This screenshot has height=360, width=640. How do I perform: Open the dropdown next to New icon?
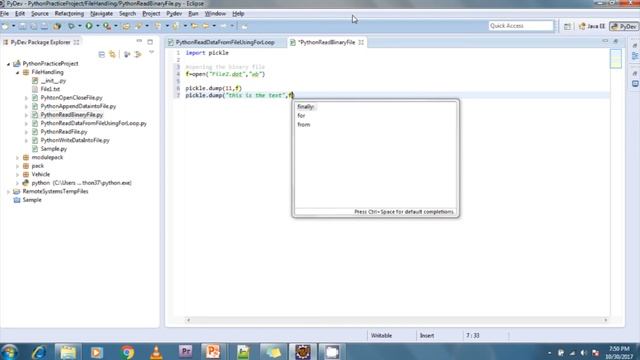[13, 26]
